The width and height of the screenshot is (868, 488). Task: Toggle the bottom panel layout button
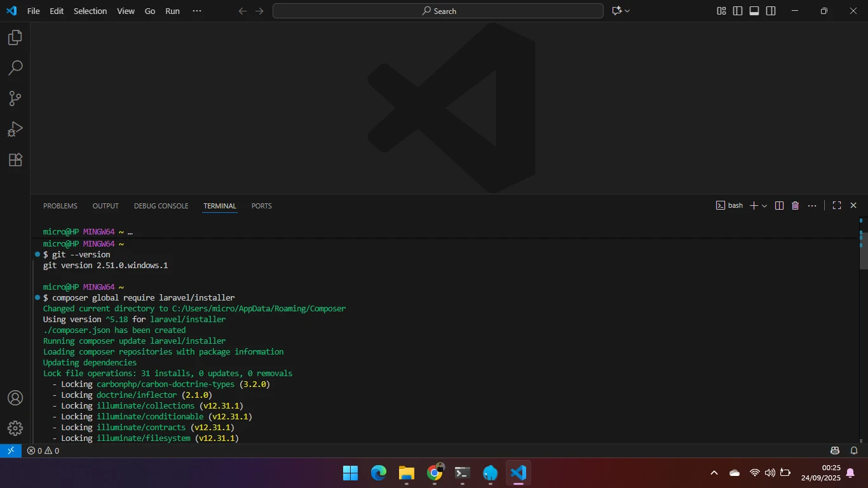coord(754,11)
